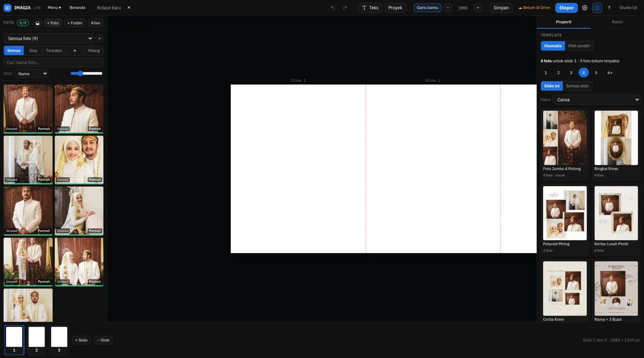The image size is (644, 358).
Task: Add new album with plus icon
Action: (99, 38)
